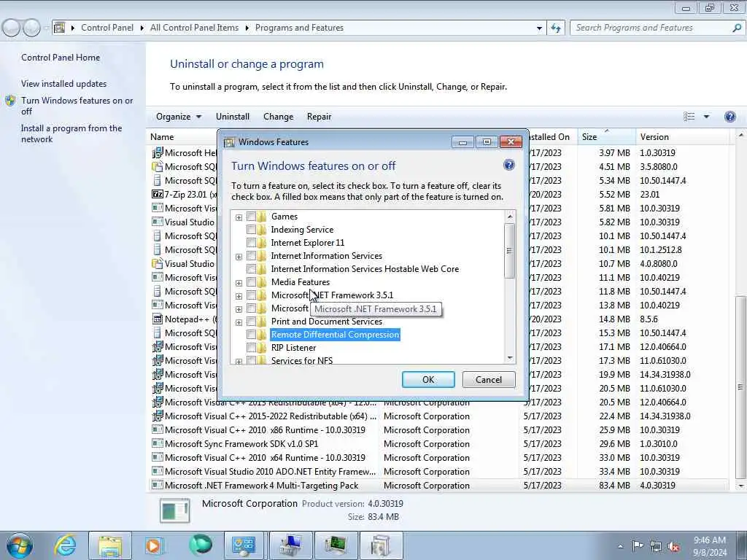Click the Programs and Features help icon
The height and width of the screenshot is (560, 747).
tap(729, 117)
